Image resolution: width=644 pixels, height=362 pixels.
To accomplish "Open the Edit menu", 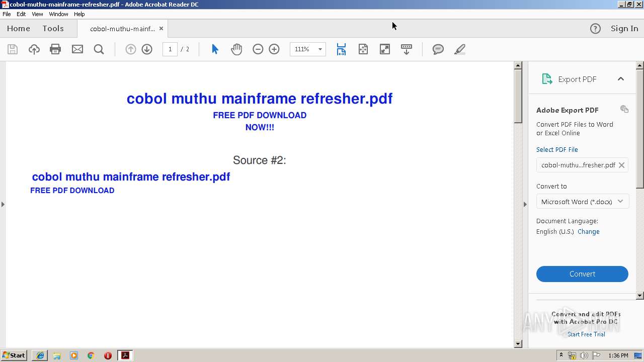I will (x=21, y=14).
